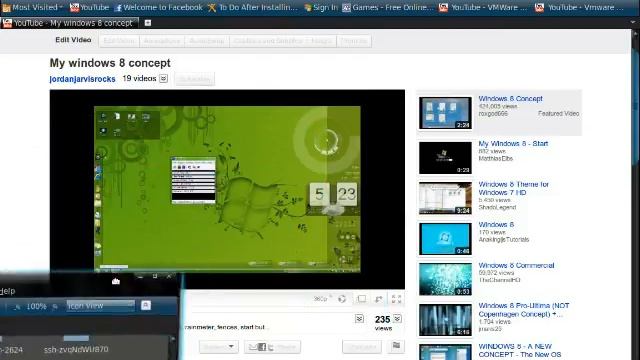Viewport: 640px width, 360px height.
Task: Click the tab bar dropdown arrow at far right
Action: point(633,22)
